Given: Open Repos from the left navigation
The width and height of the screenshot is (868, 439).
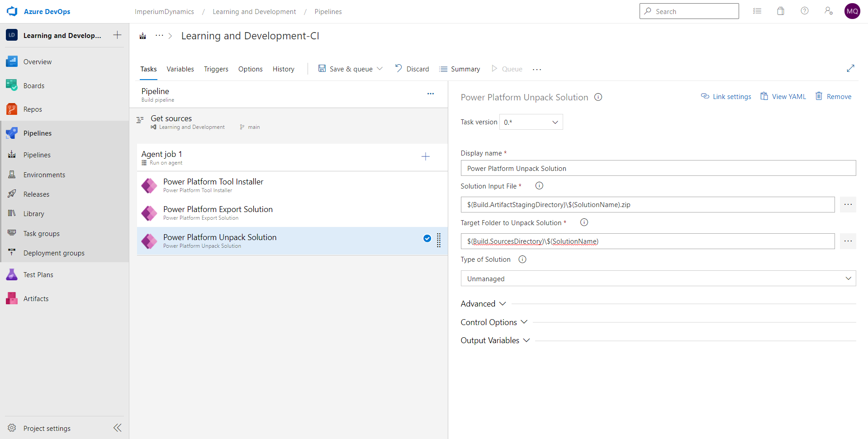Looking at the screenshot, I should click(33, 109).
